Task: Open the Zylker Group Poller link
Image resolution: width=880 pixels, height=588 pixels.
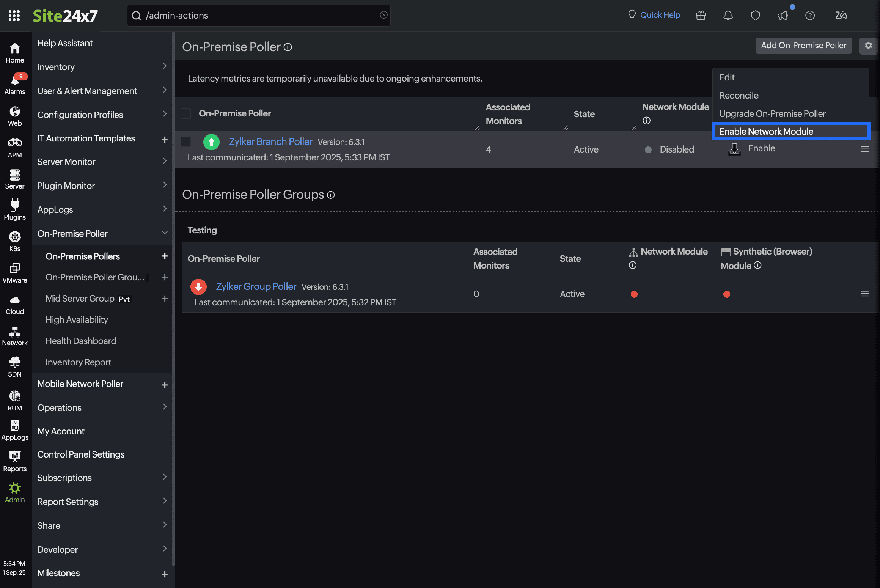Action: (256, 286)
